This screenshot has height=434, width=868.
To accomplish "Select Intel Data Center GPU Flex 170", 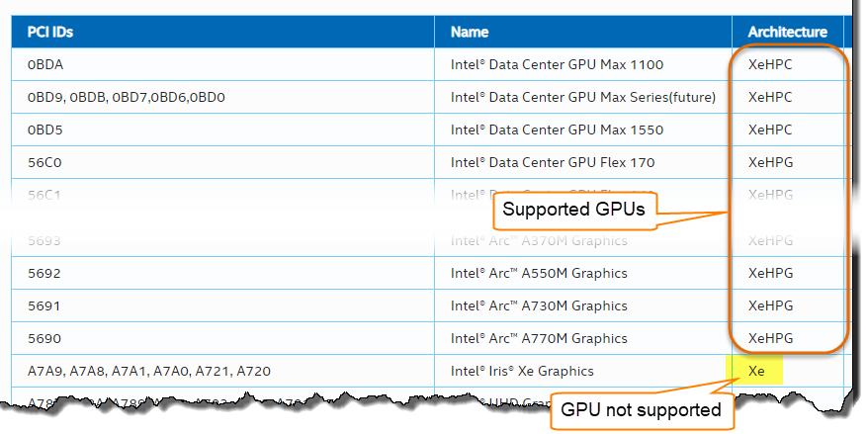I will [x=552, y=162].
